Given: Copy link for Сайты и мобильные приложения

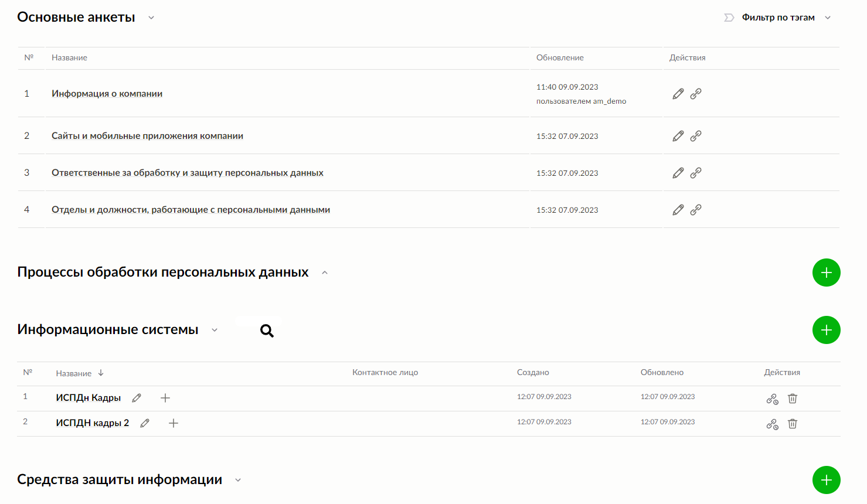Looking at the screenshot, I should (696, 136).
